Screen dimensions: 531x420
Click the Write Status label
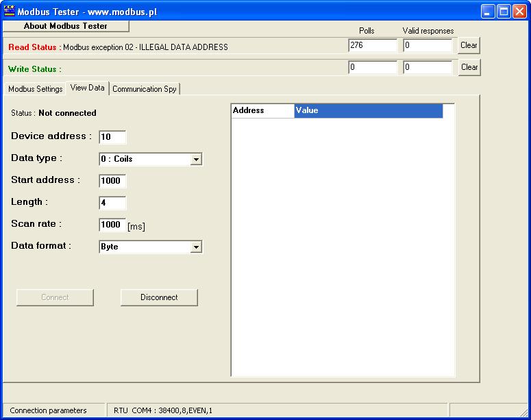point(35,69)
